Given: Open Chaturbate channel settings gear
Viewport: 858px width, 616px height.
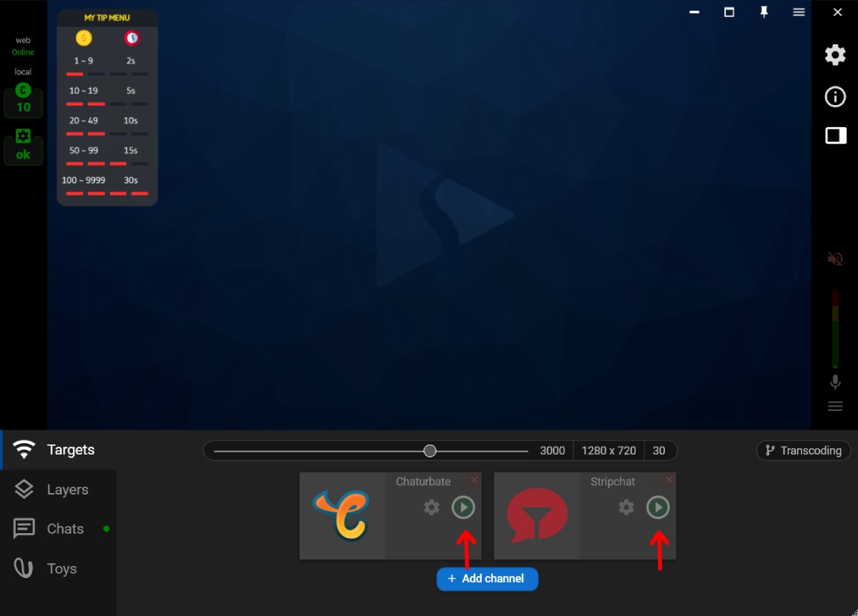Looking at the screenshot, I should pos(432,507).
